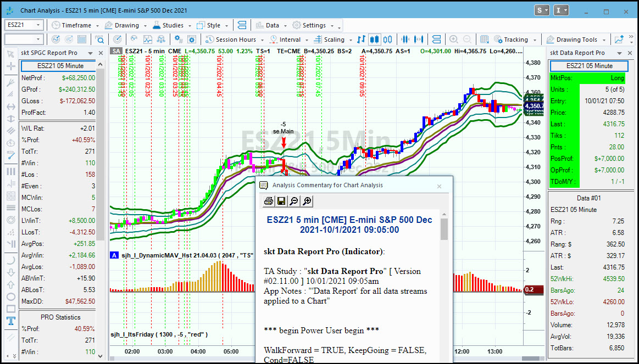639x364 pixels.
Task: Select the pointer arrow tool in sidebar
Action: click(11, 54)
